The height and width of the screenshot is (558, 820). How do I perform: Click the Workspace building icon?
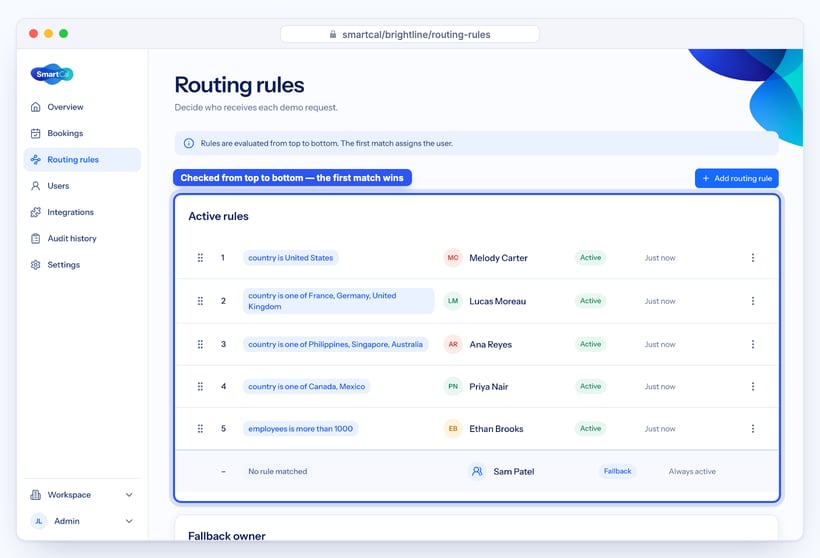coord(36,495)
